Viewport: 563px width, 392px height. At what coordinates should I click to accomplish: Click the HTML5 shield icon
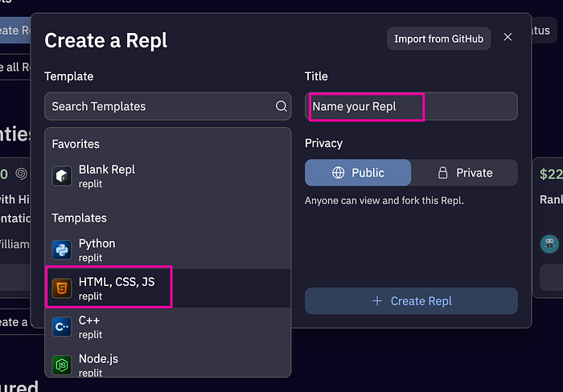click(x=62, y=288)
